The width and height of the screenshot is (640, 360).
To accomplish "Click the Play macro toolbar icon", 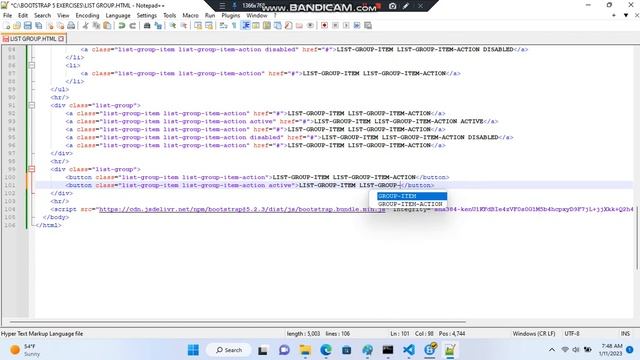I will [x=346, y=26].
